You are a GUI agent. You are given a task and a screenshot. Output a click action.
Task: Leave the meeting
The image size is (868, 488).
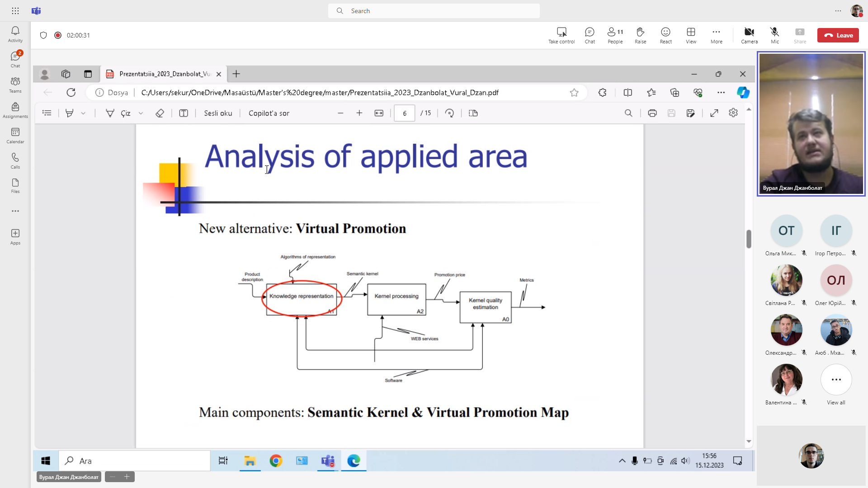tap(838, 35)
